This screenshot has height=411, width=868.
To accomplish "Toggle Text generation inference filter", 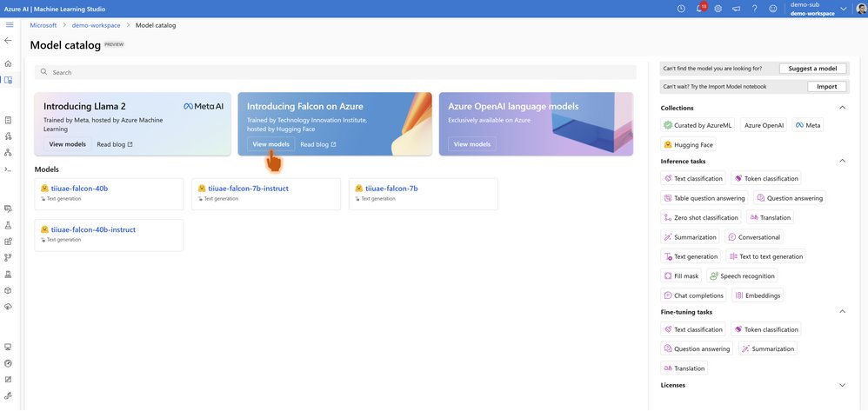I will [x=691, y=256].
